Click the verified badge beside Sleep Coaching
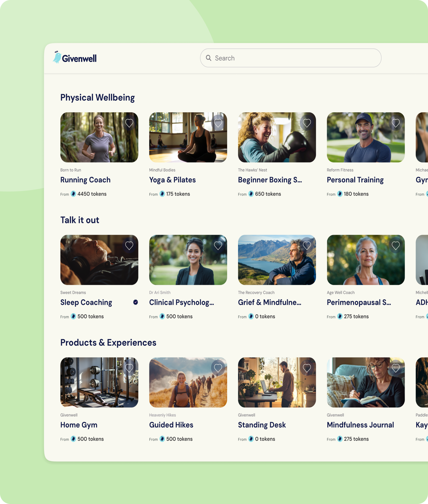This screenshot has width=428, height=504. tap(135, 302)
